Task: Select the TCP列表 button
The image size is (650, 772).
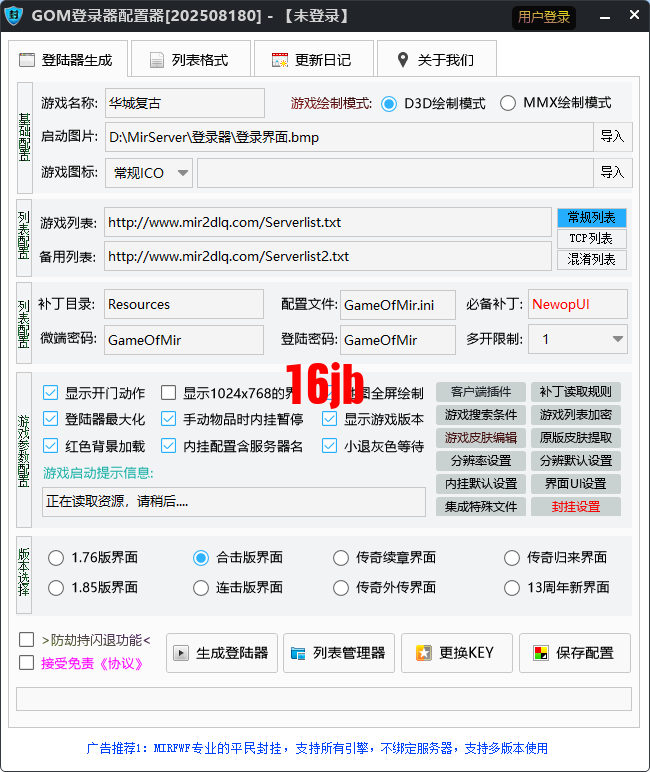Action: click(x=592, y=238)
